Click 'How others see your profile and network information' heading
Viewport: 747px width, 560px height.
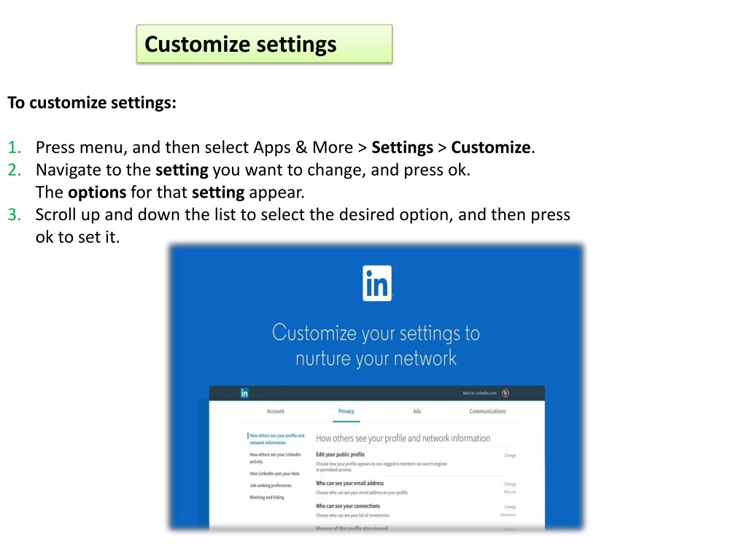(403, 438)
